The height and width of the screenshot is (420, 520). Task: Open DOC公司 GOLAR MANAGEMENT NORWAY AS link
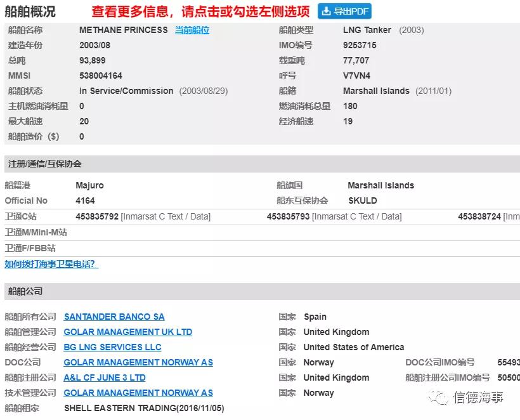138,362
